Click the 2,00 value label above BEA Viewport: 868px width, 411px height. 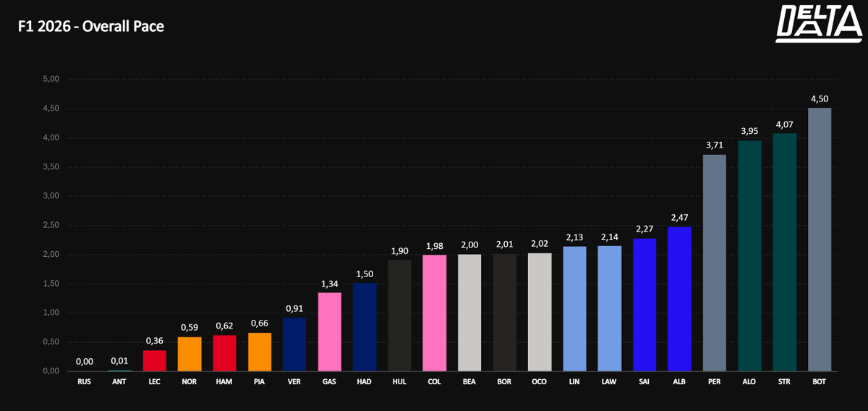click(x=469, y=245)
